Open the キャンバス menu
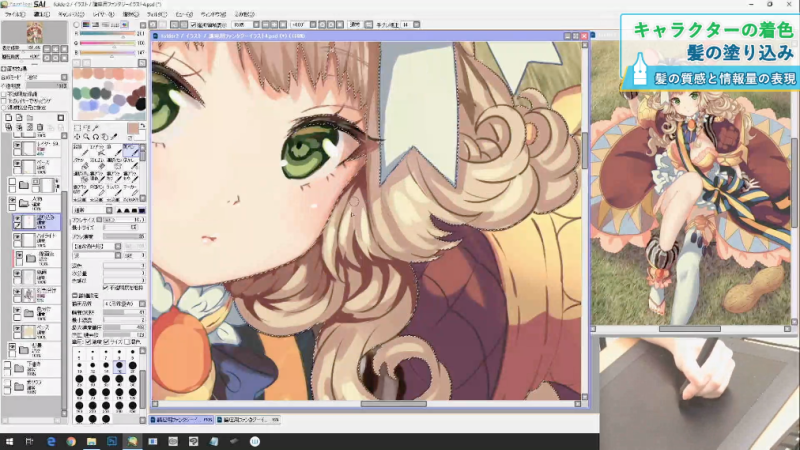The image size is (800, 450). coord(71,14)
